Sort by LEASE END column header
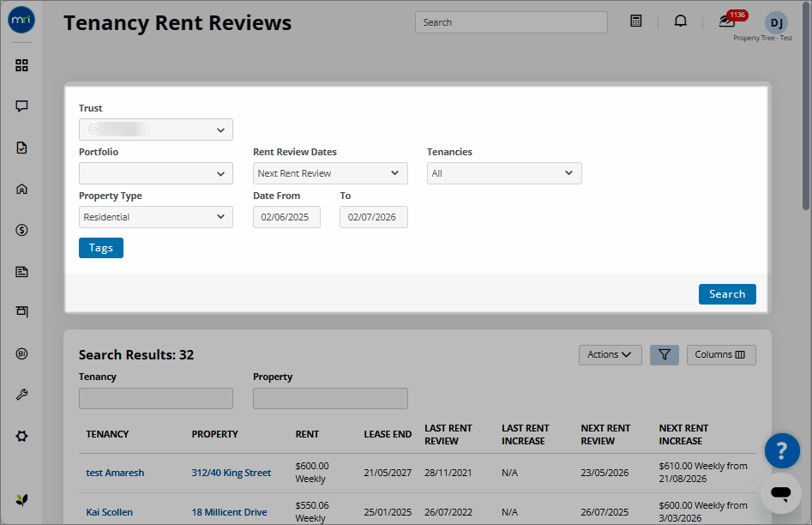This screenshot has width=812, height=525. click(388, 434)
